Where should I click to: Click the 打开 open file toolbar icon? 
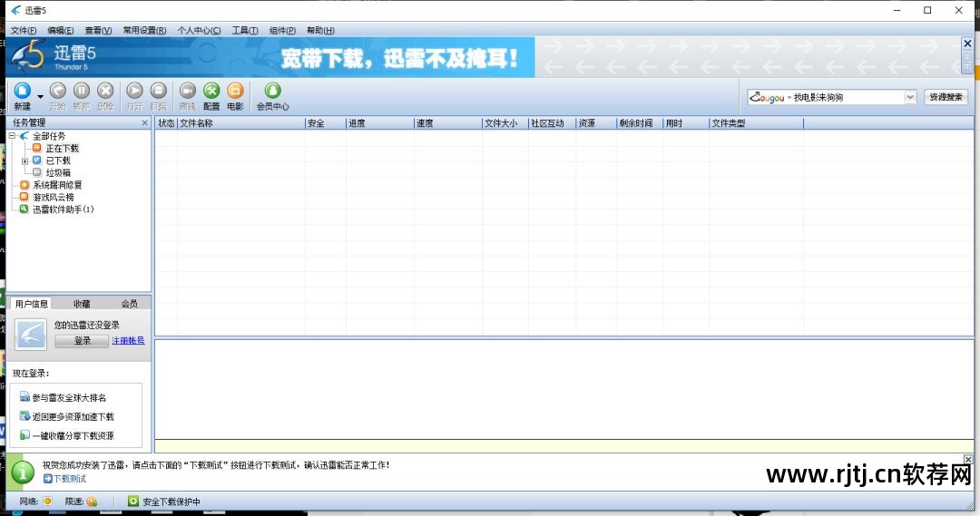click(134, 92)
